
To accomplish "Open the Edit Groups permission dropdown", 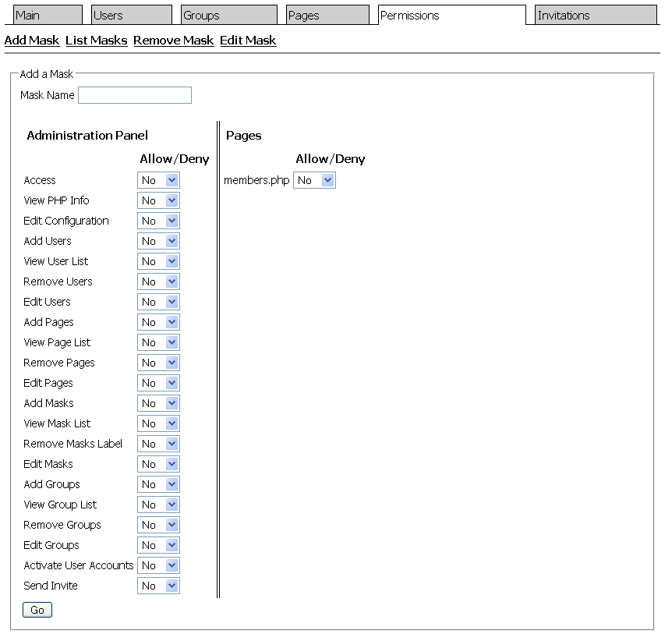I will (158, 544).
